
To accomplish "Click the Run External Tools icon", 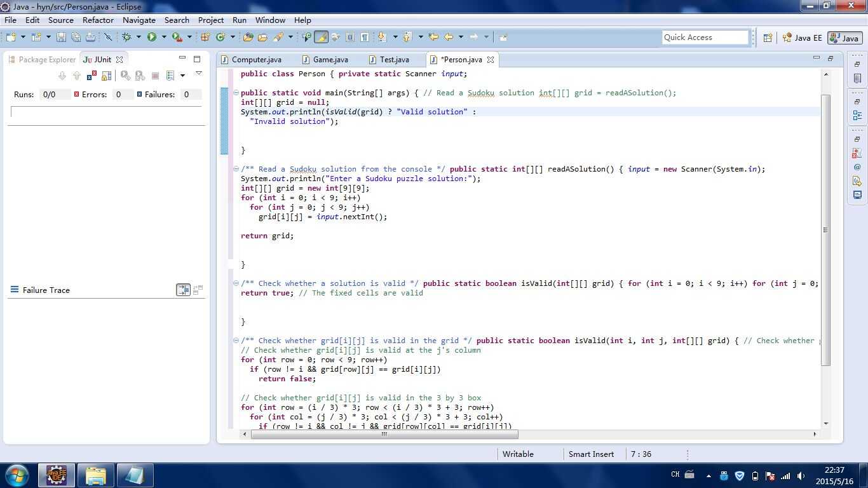I will pyautogui.click(x=177, y=37).
